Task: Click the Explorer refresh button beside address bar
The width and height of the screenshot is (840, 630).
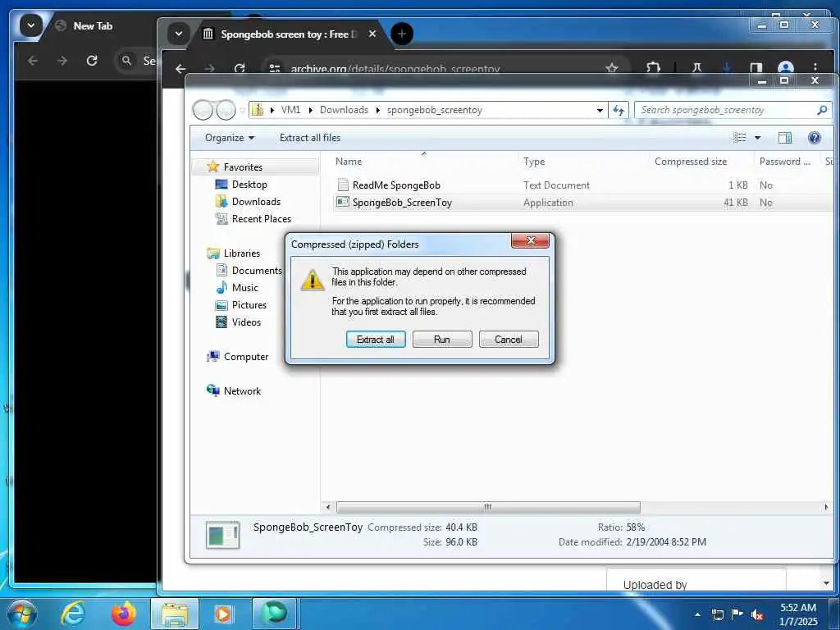Action: (619, 110)
